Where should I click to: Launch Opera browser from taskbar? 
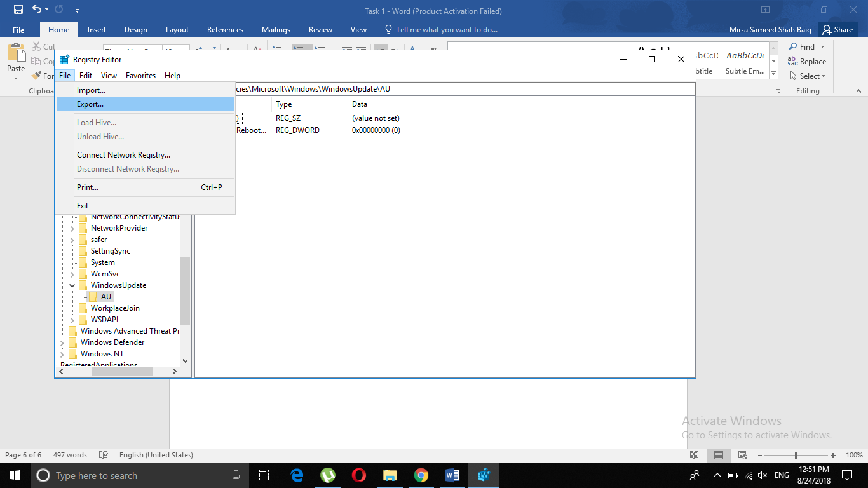click(358, 475)
